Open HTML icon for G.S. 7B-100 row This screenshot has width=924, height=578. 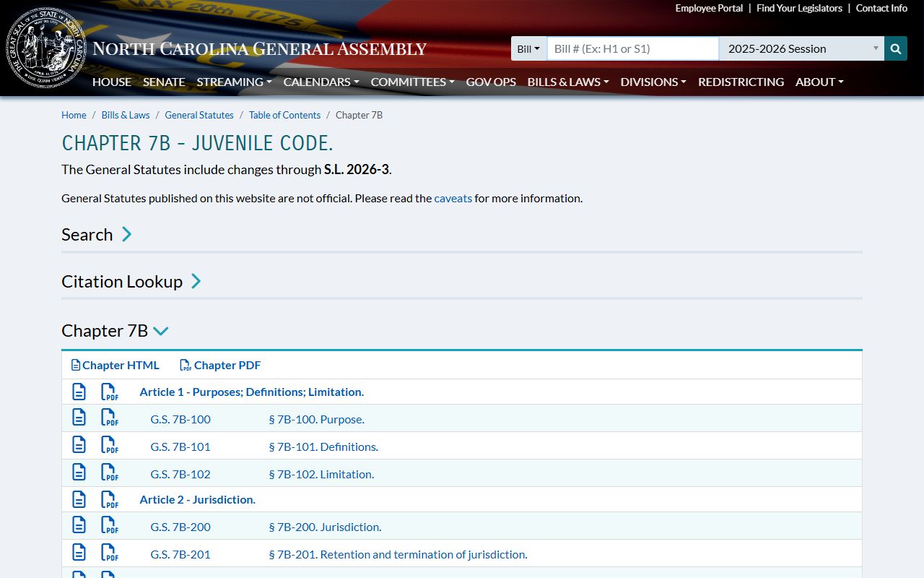point(79,418)
